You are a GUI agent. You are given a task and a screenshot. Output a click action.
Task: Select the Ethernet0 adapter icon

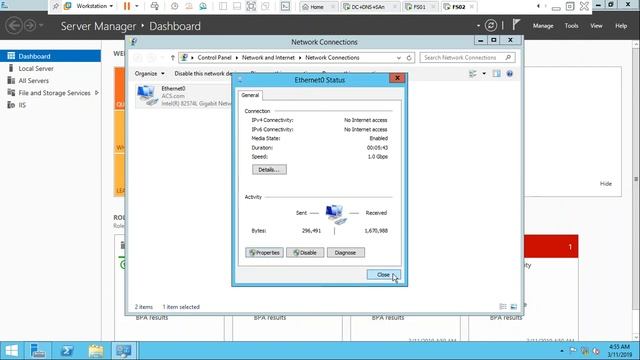pos(147,96)
